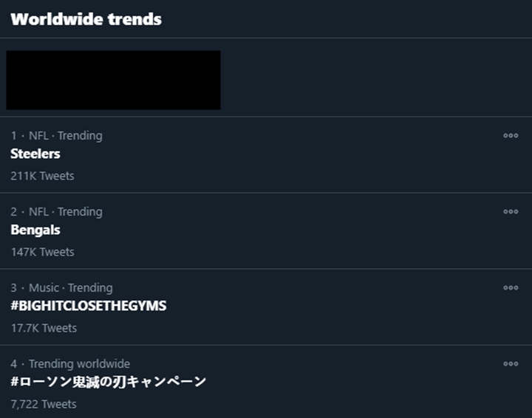Click the NFL label above Bengals

point(38,212)
